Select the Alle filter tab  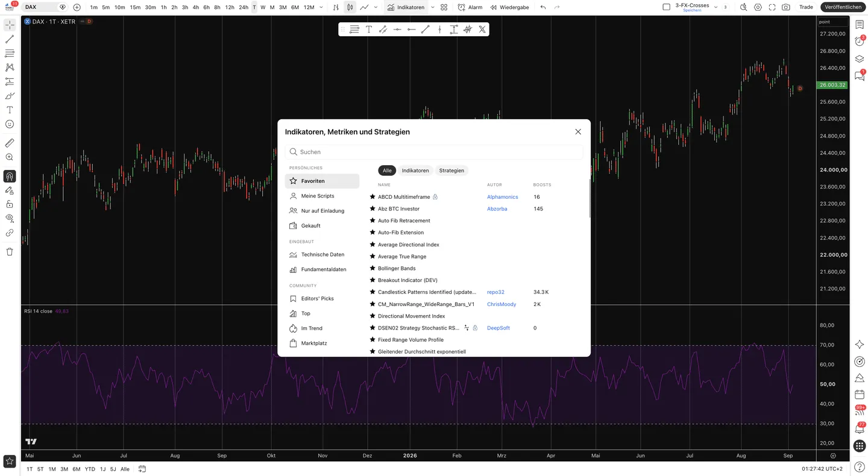[387, 171]
